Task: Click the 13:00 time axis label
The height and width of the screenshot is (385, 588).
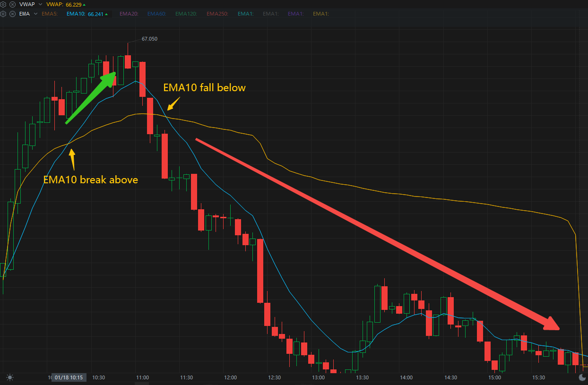Action: point(318,377)
